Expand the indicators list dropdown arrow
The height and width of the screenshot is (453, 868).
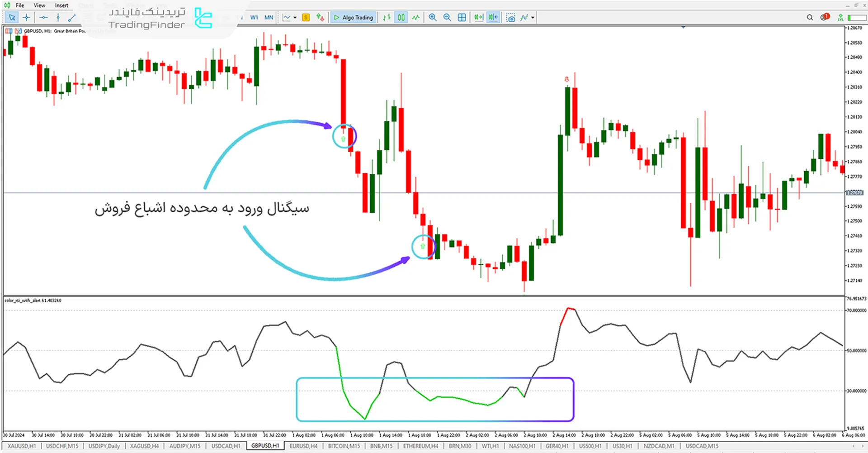533,18
